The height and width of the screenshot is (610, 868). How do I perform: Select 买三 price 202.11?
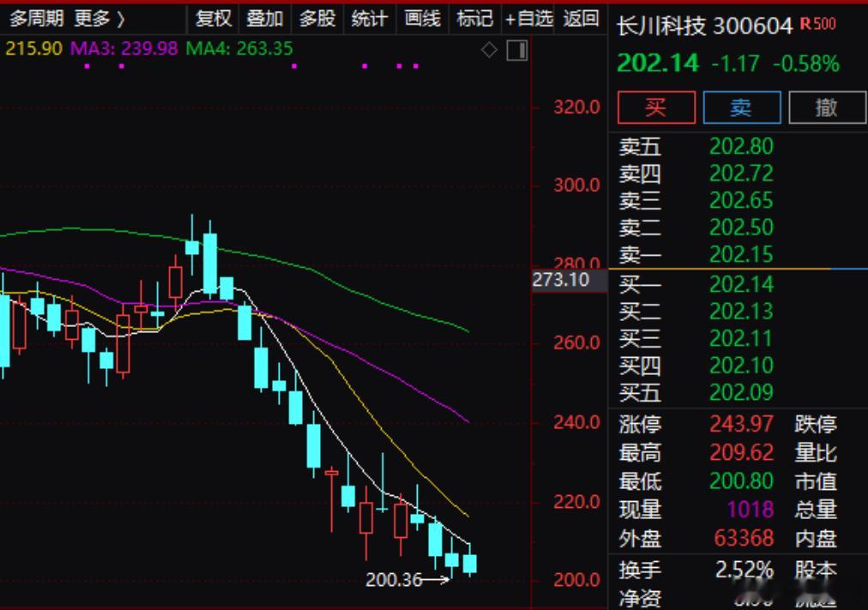pos(741,339)
